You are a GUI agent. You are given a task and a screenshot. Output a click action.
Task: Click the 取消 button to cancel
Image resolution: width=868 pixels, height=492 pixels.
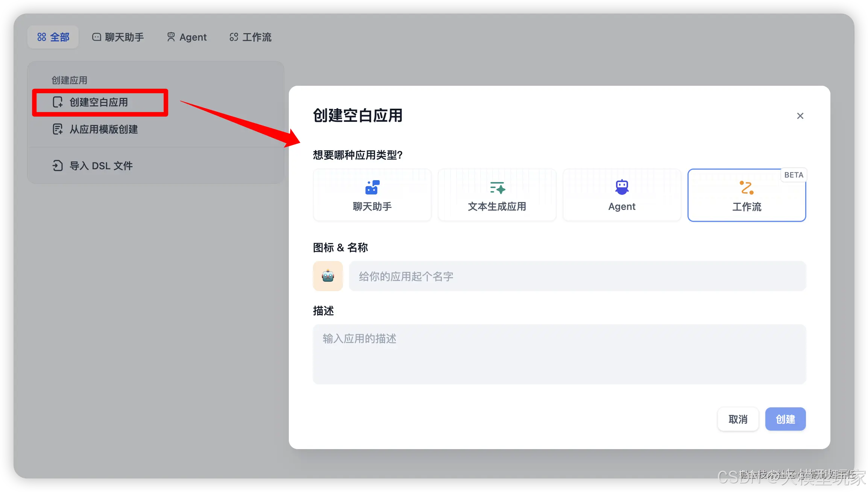[x=738, y=419]
